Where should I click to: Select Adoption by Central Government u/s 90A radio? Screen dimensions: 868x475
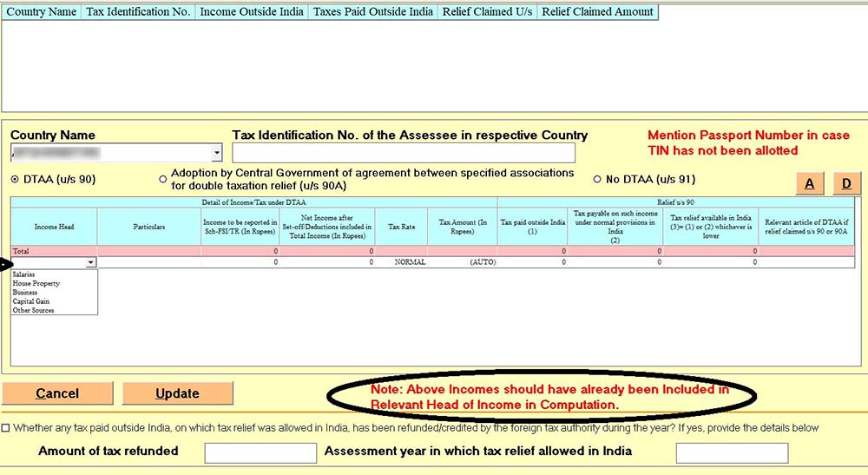(x=163, y=180)
